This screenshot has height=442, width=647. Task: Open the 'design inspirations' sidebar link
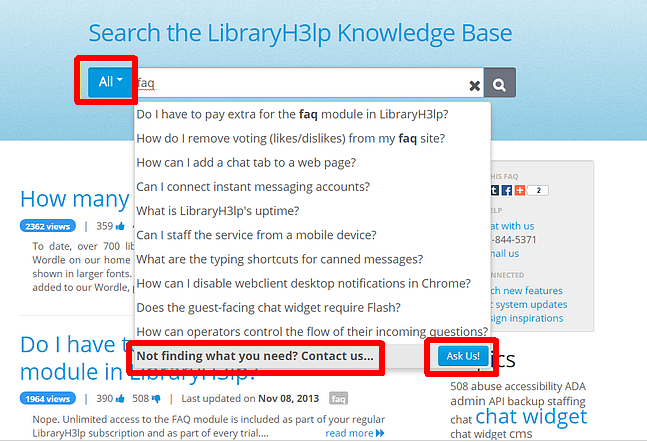tap(527, 318)
